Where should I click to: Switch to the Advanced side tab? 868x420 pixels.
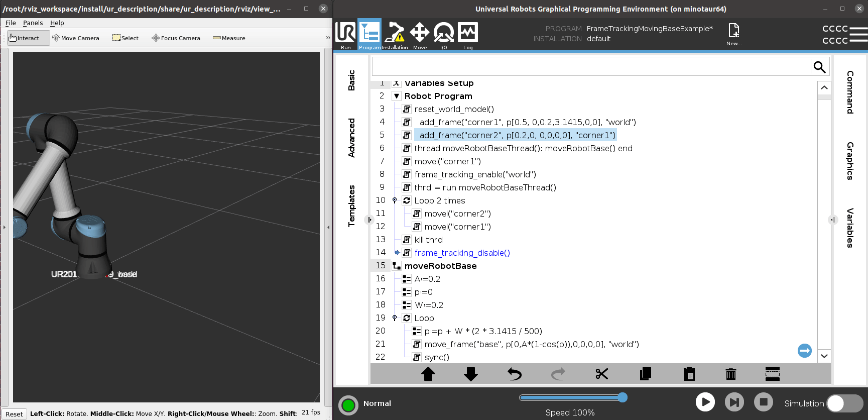click(351, 138)
